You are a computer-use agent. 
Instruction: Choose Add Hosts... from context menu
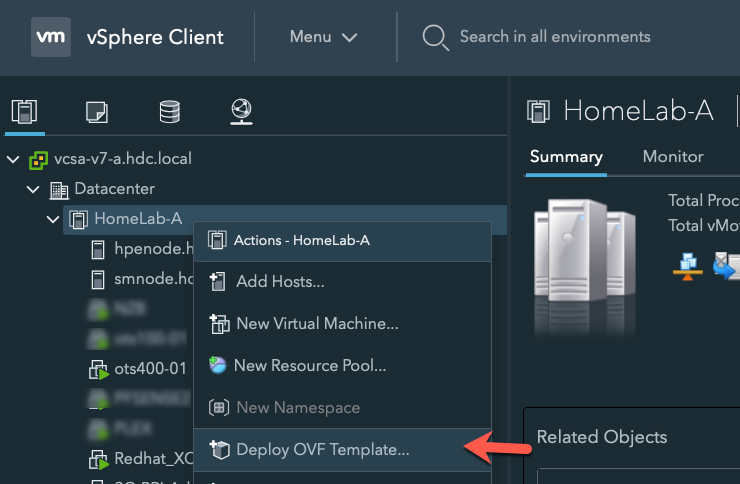(342, 282)
